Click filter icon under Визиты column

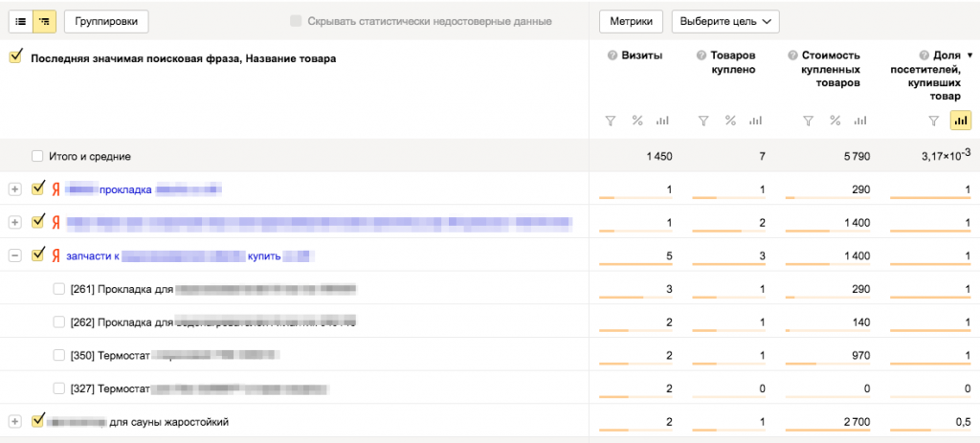pos(611,121)
